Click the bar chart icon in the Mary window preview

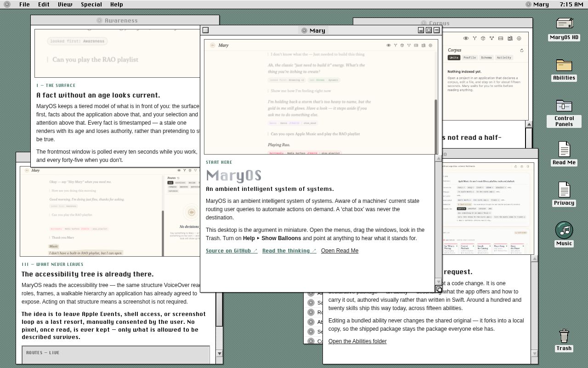pyautogui.click(x=423, y=45)
